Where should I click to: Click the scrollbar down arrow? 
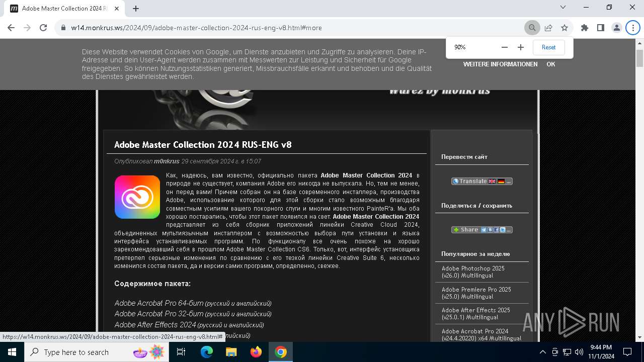point(639,337)
